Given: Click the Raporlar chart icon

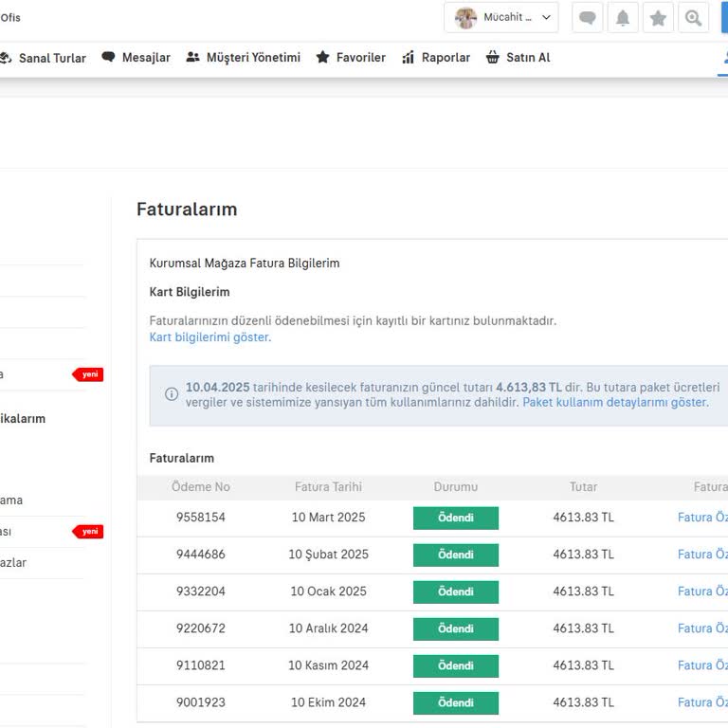Looking at the screenshot, I should point(409,58).
